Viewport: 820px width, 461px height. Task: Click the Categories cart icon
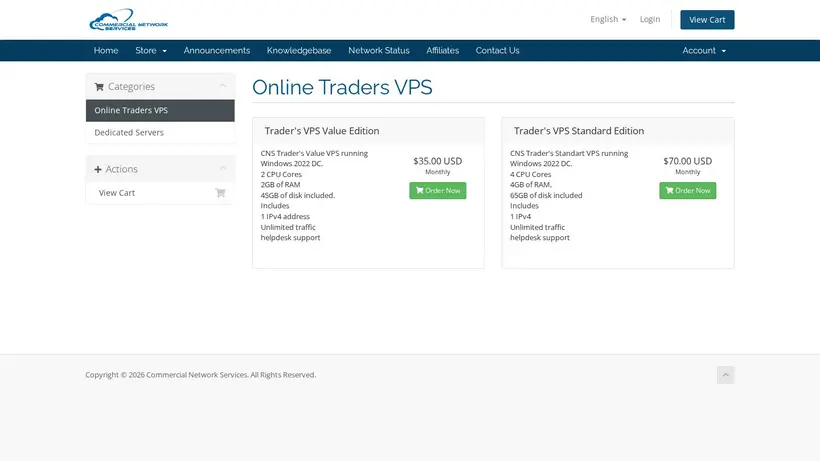pos(99,87)
